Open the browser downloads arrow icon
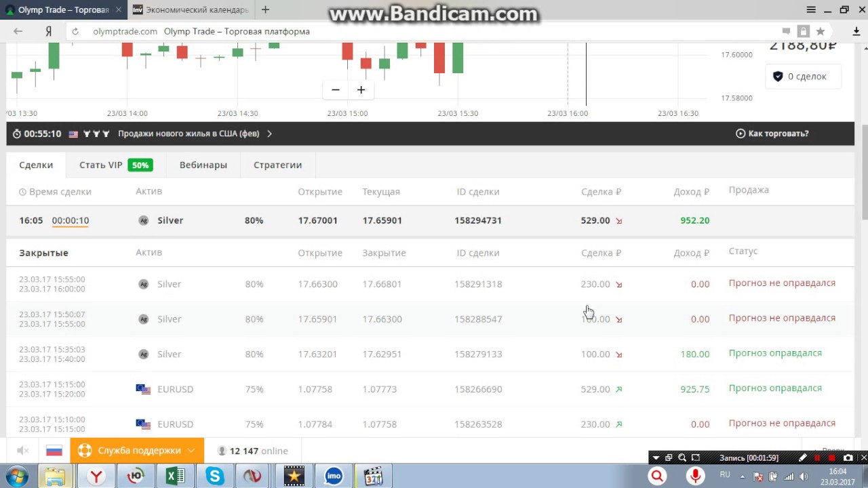 856,31
